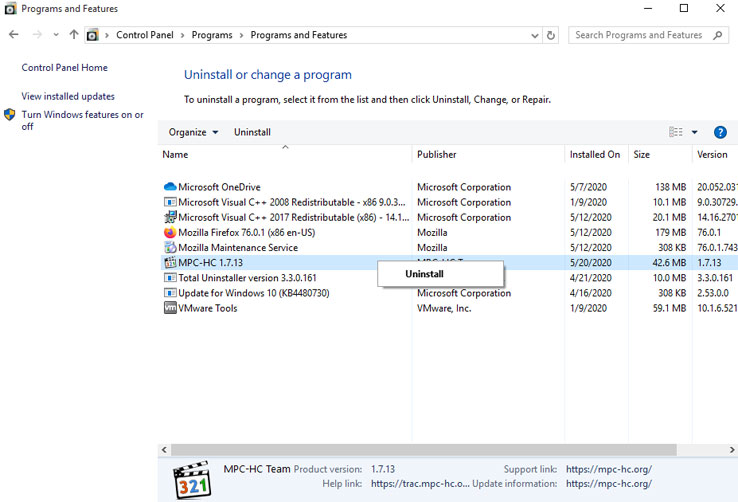Image resolution: width=738 pixels, height=502 pixels.
Task: Open Turn Windows features on or off
Action: click(x=82, y=120)
